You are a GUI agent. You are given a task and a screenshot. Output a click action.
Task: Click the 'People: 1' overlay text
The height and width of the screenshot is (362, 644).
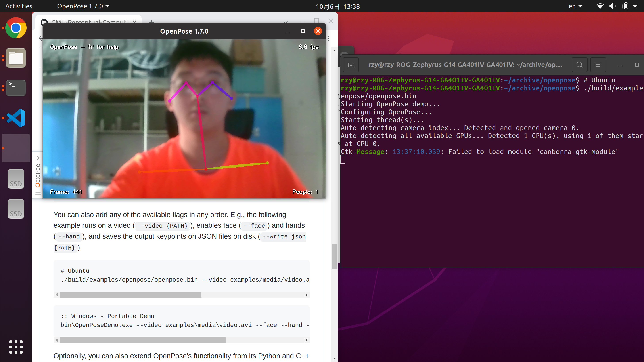click(x=305, y=192)
